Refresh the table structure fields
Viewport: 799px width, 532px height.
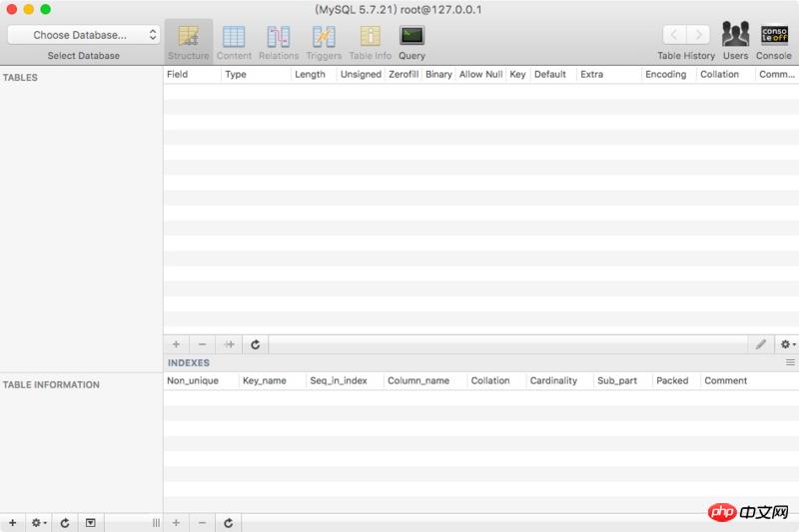click(256, 344)
